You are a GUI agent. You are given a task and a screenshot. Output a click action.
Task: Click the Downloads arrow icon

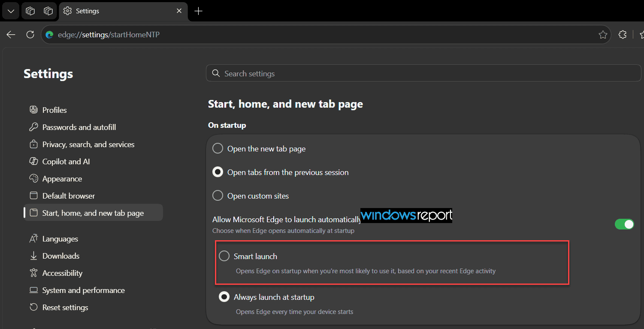tap(33, 256)
